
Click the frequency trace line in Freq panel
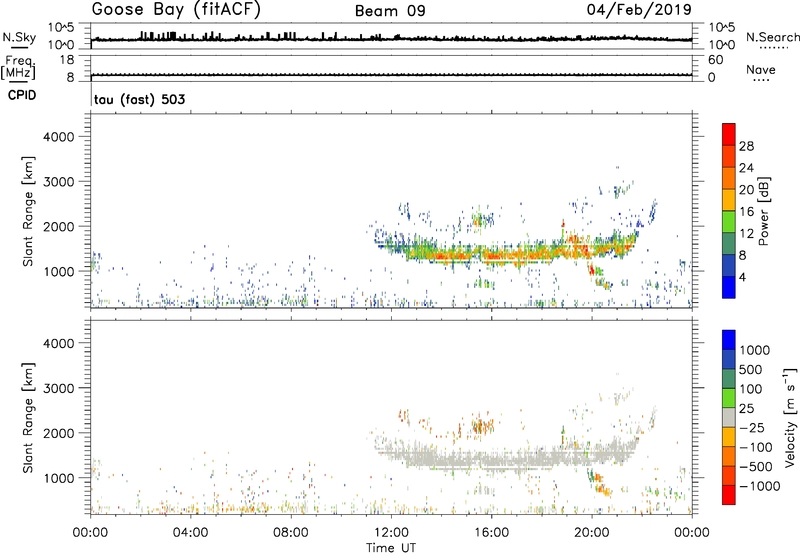391,75
